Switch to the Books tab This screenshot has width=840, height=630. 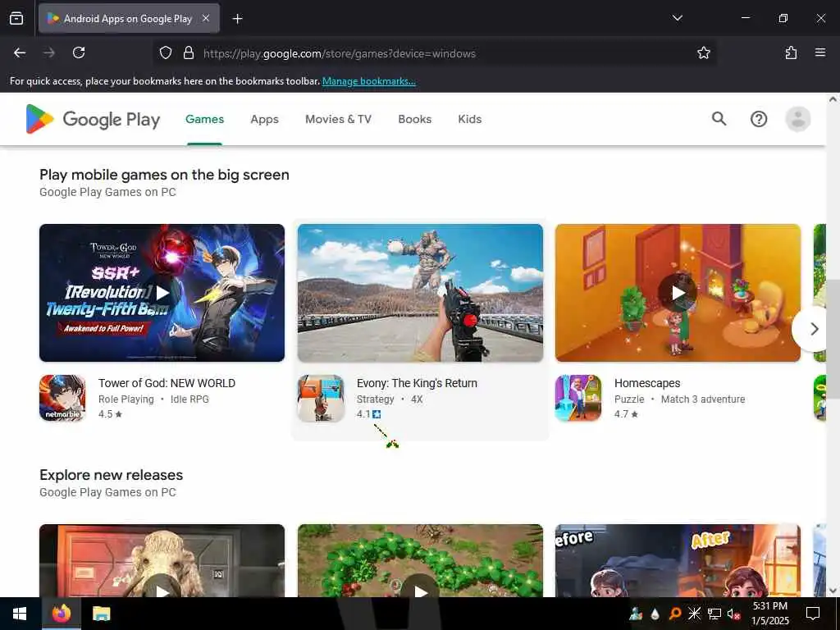click(414, 119)
